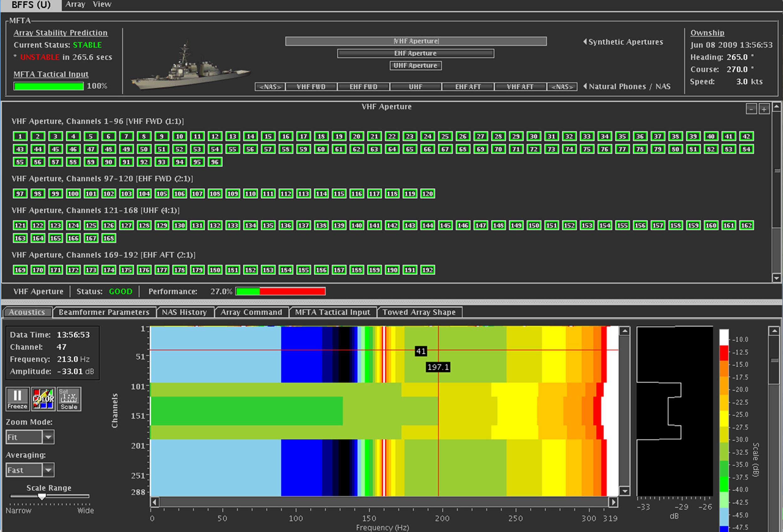Screen dimensions: 783x532
Task: Select the VHF Aperture synthetic bar
Action: pyautogui.click(x=416, y=41)
